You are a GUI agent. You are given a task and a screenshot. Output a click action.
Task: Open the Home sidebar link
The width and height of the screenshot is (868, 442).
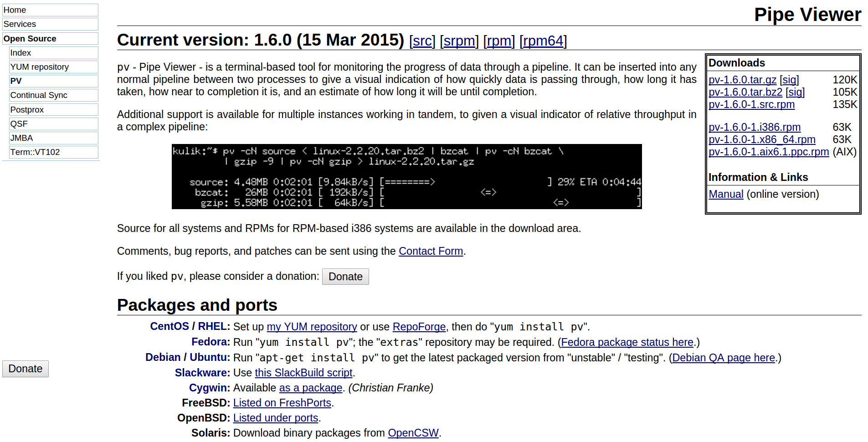click(50, 10)
